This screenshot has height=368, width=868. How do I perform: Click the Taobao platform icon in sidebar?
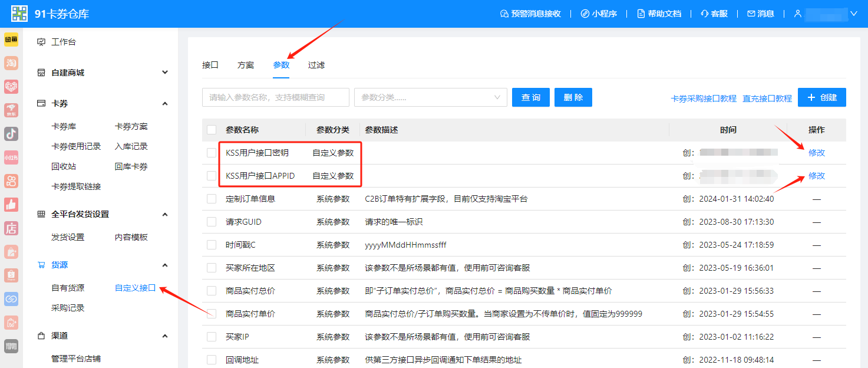[x=11, y=63]
